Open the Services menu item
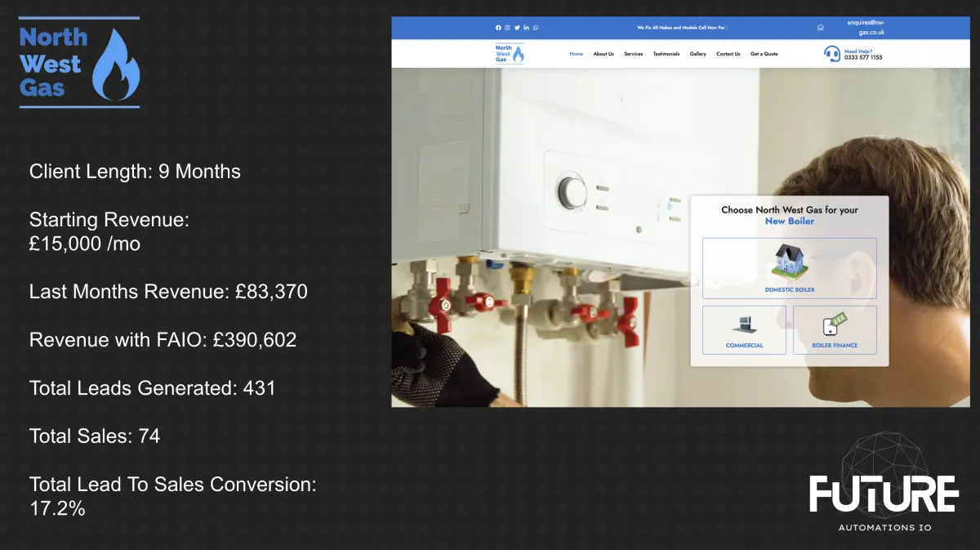The image size is (980, 550). tap(634, 54)
